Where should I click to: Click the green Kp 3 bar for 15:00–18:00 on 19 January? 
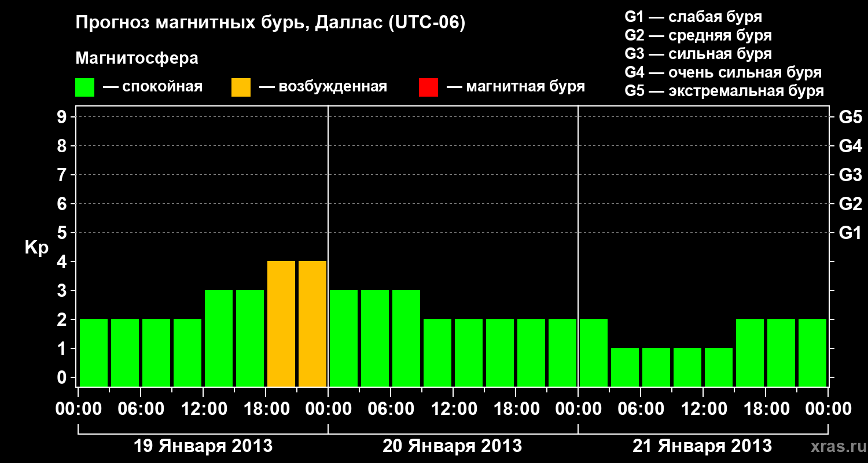coord(250,338)
